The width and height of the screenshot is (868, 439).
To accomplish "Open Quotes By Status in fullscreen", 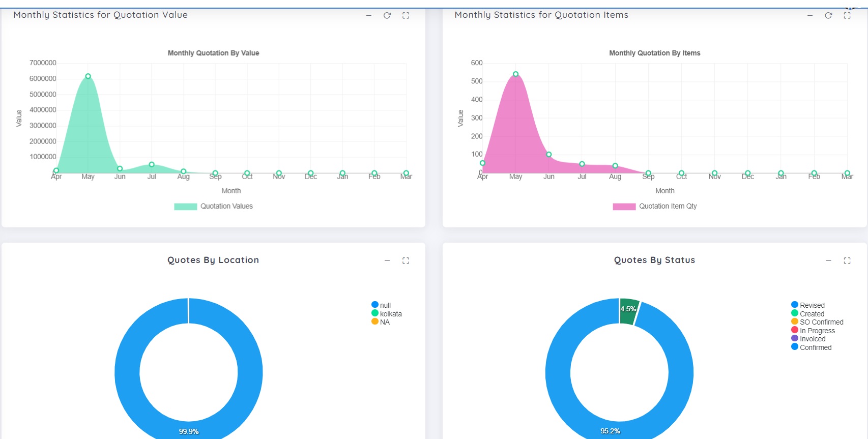I will [x=847, y=260].
